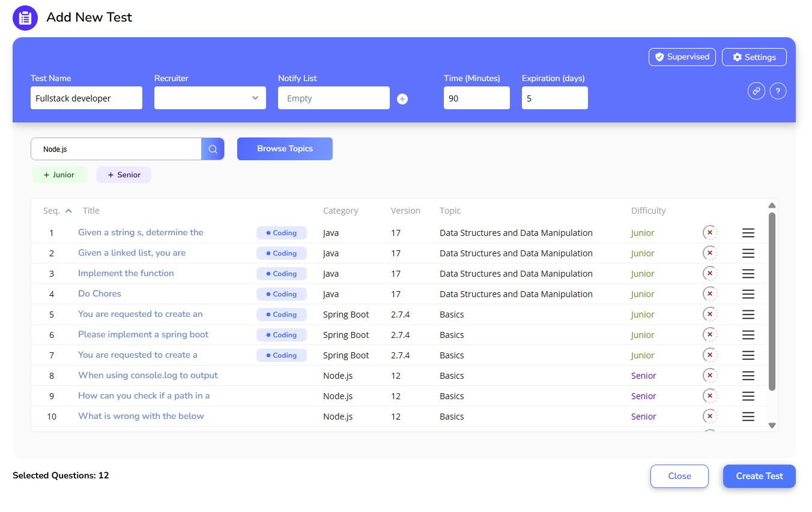Remove the Do Chores question
This screenshot has width=812, height=512.
pyautogui.click(x=710, y=294)
